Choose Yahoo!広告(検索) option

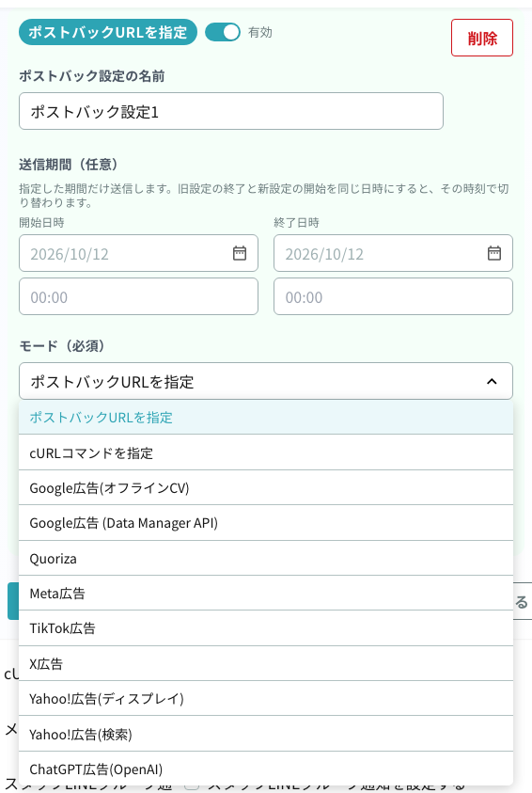266,734
